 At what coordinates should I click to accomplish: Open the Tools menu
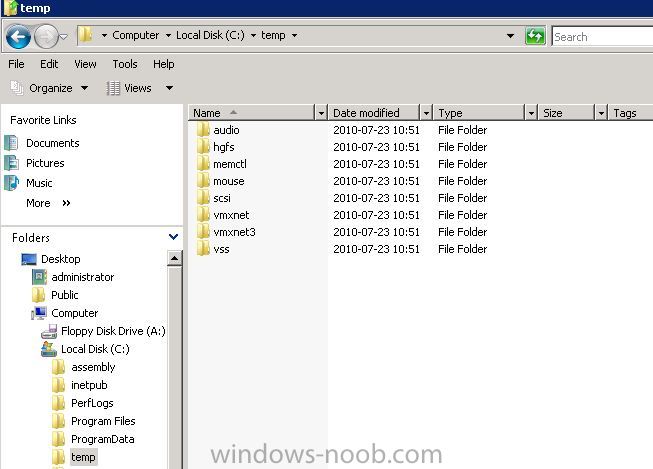(x=125, y=64)
